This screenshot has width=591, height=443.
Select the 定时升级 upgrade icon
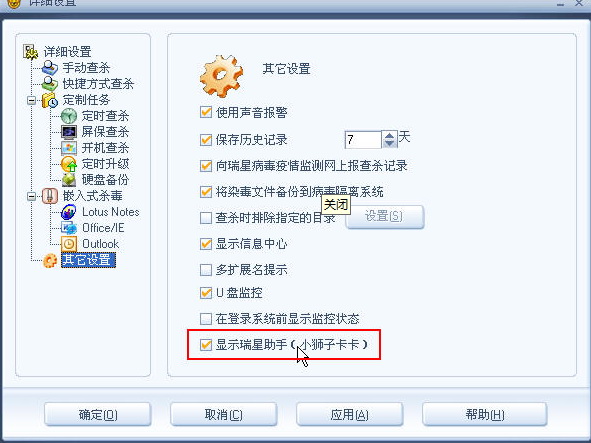pyautogui.click(x=69, y=164)
